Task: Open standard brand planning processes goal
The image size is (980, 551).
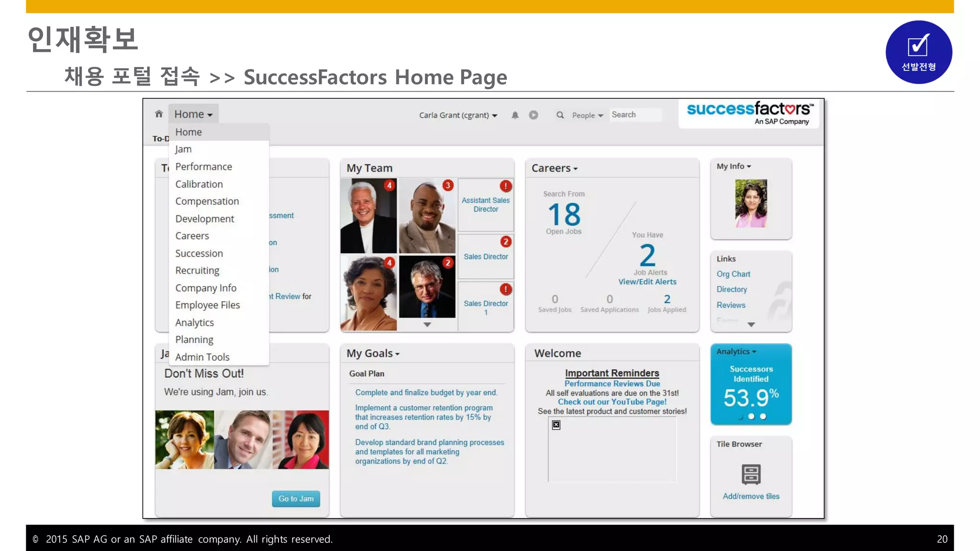Action: click(x=429, y=452)
